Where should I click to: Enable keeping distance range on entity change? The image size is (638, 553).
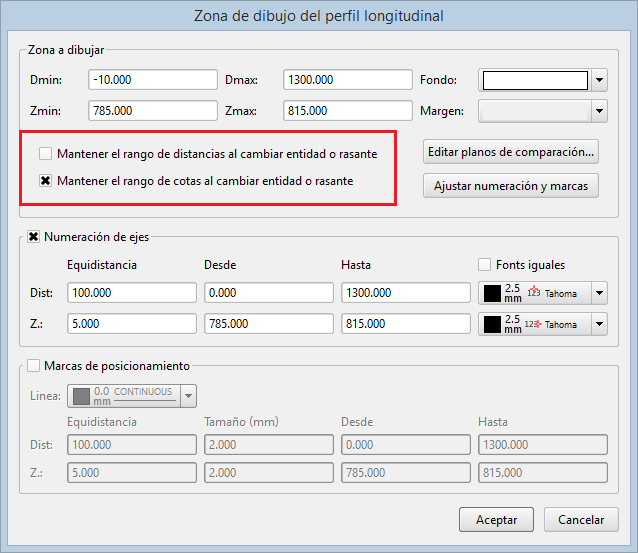pos(46,154)
